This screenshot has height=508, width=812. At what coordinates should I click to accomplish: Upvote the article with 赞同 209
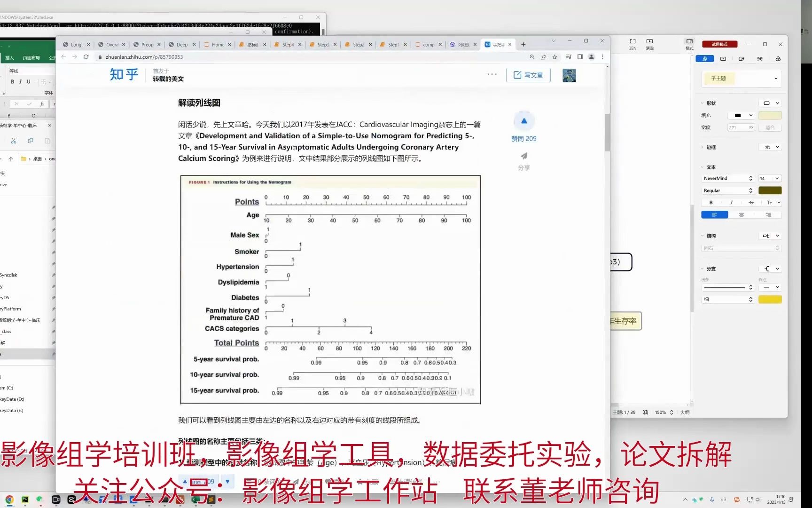524,127
